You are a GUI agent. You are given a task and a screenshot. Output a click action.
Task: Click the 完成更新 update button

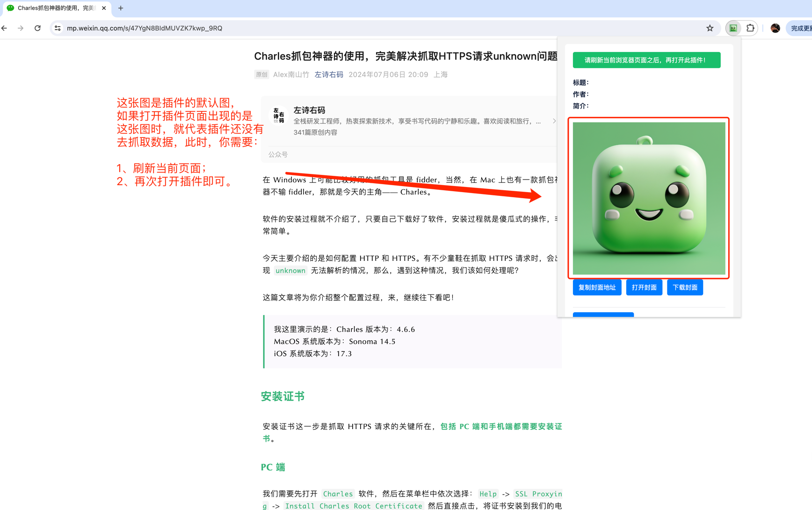(800, 28)
